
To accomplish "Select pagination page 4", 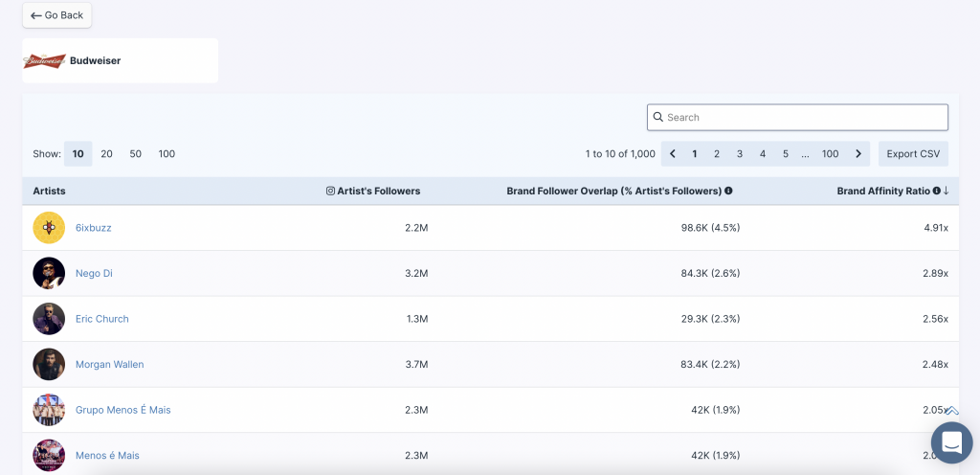I will [763, 154].
